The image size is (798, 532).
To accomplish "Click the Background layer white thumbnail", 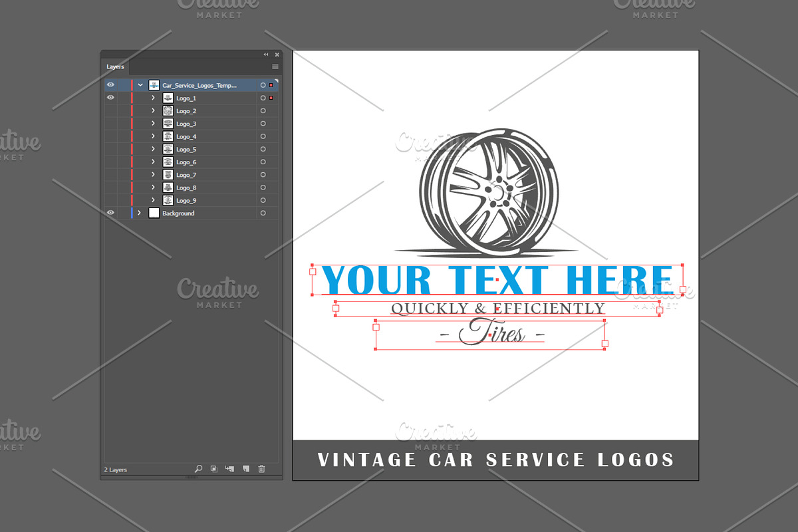I will click(154, 213).
